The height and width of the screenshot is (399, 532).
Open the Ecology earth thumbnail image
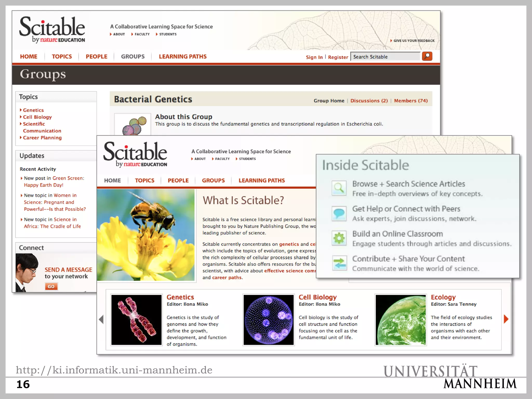[x=401, y=320]
